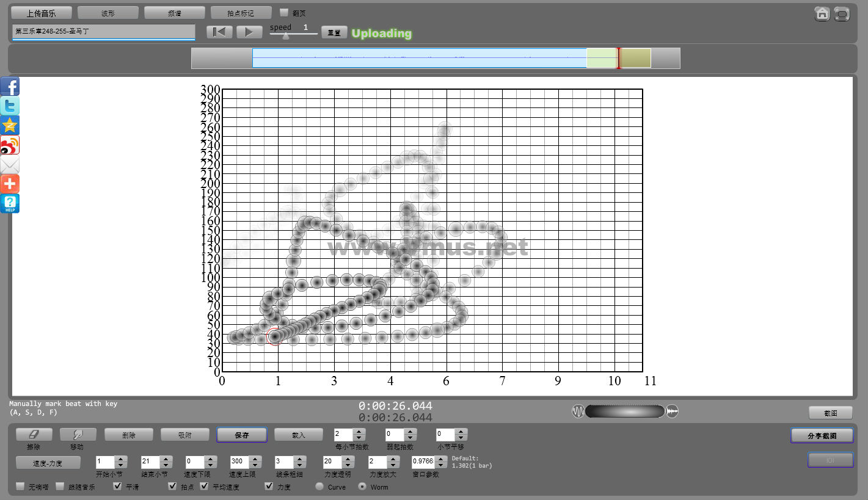Select the move (移动) tool icon
The width and height of the screenshot is (868, 500).
[x=78, y=434]
